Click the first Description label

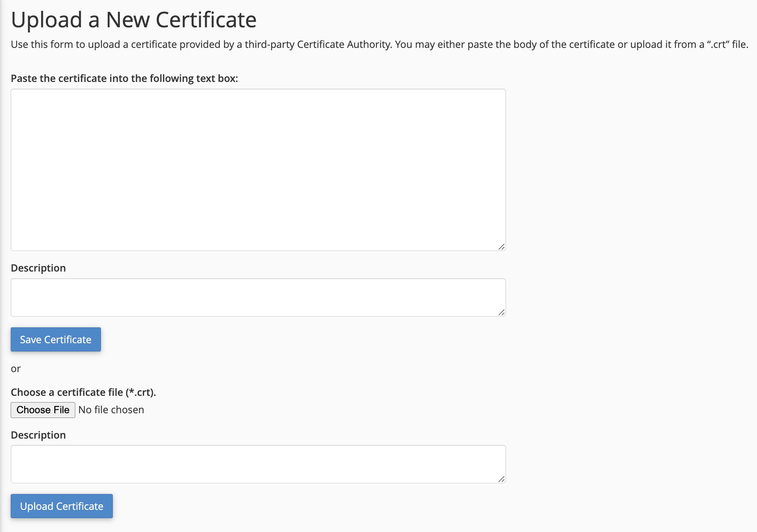(38, 268)
